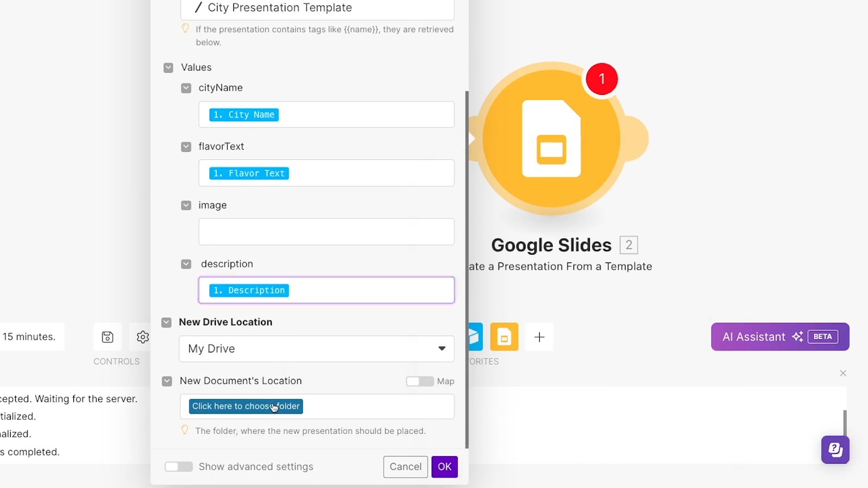The height and width of the screenshot is (488, 868).
Task: Click the City Presentation Template field
Action: coord(317,9)
